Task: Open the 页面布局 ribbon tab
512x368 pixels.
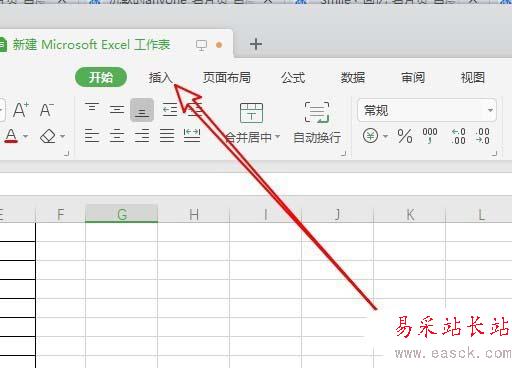Action: 227,78
